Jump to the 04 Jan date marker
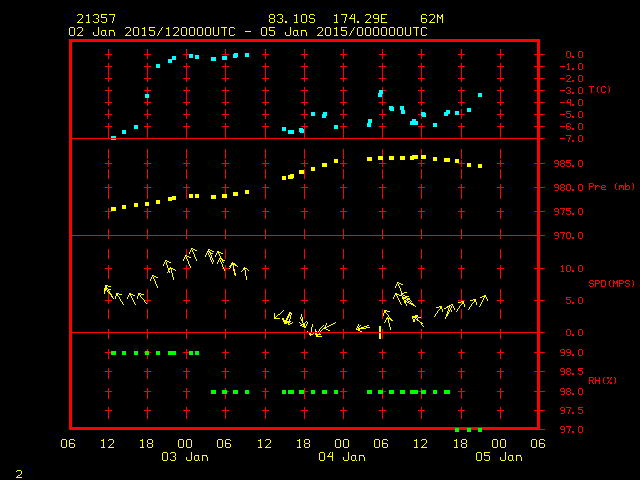Screen dimensions: 640x480 pos(341,457)
